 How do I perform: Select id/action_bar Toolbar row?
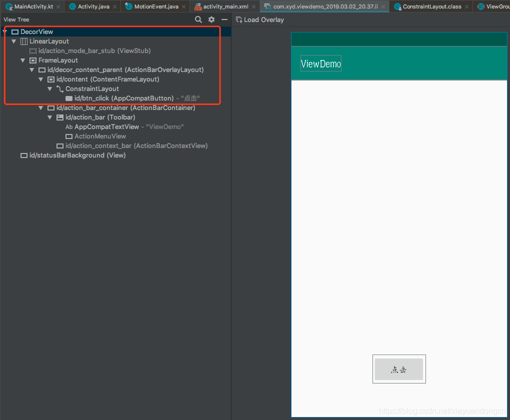pyautogui.click(x=115, y=117)
